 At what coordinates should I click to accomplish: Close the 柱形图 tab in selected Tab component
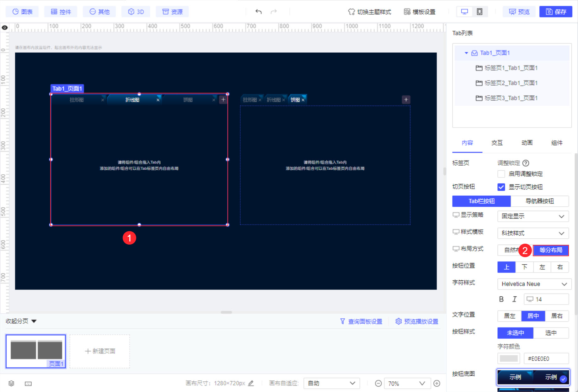click(103, 100)
